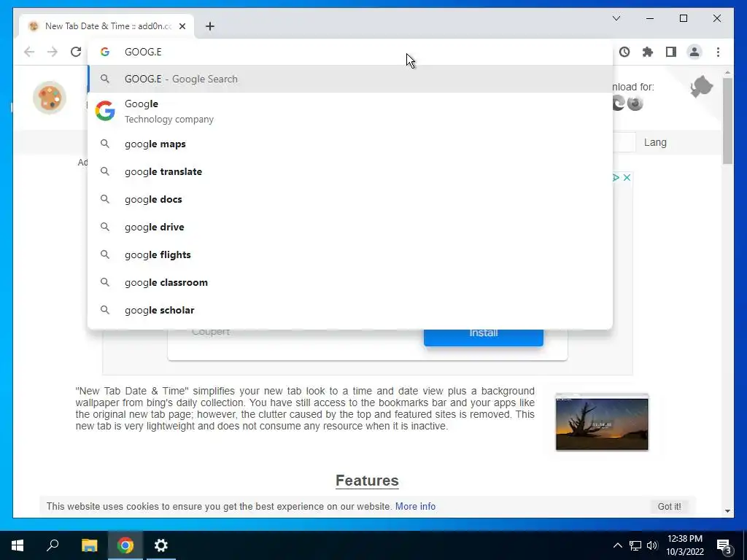Click the Firefox download icon

click(635, 103)
